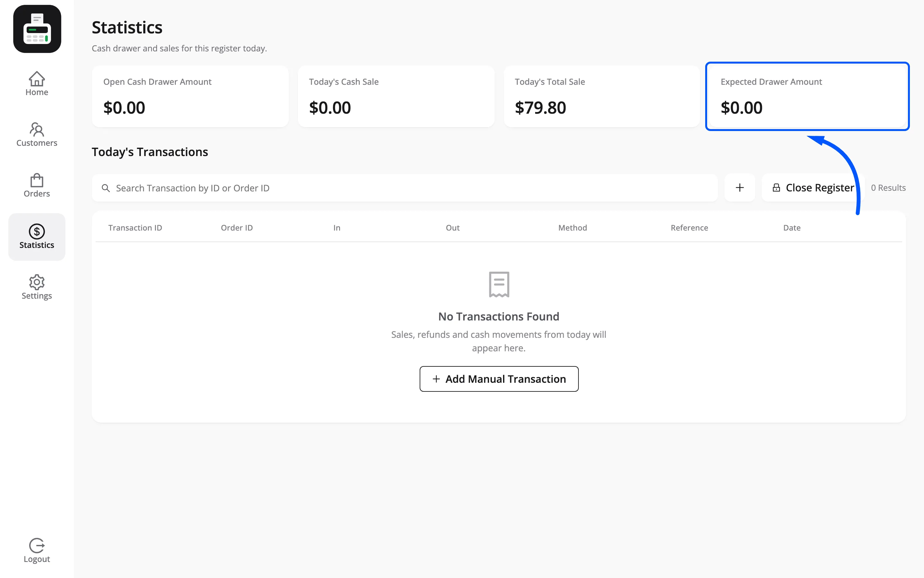Click the Statistics page title
This screenshot has width=924, height=578.
click(127, 28)
